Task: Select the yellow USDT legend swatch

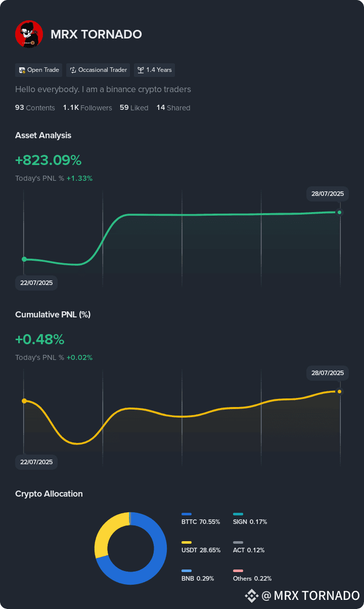Action: pyautogui.click(x=187, y=543)
